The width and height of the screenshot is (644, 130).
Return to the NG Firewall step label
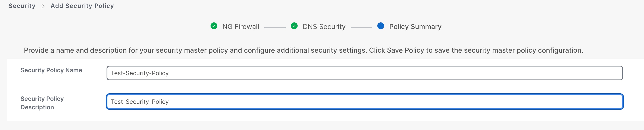pyautogui.click(x=240, y=27)
